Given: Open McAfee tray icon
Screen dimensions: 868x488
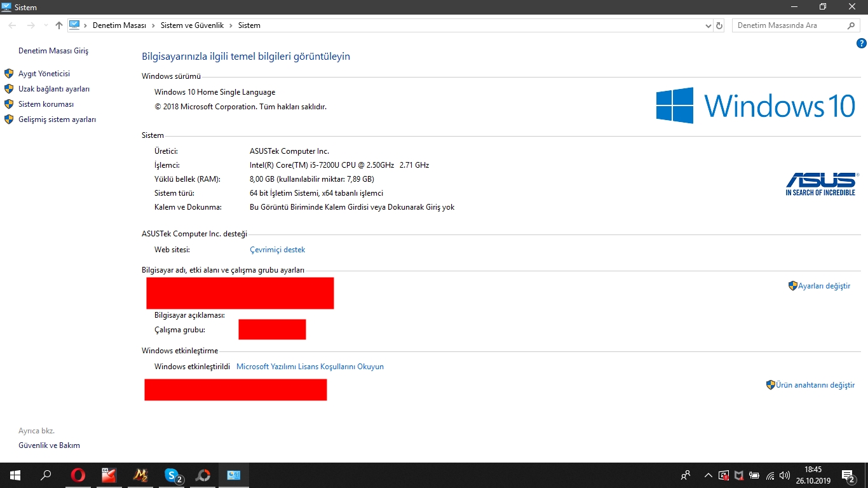Looking at the screenshot, I should (739, 475).
